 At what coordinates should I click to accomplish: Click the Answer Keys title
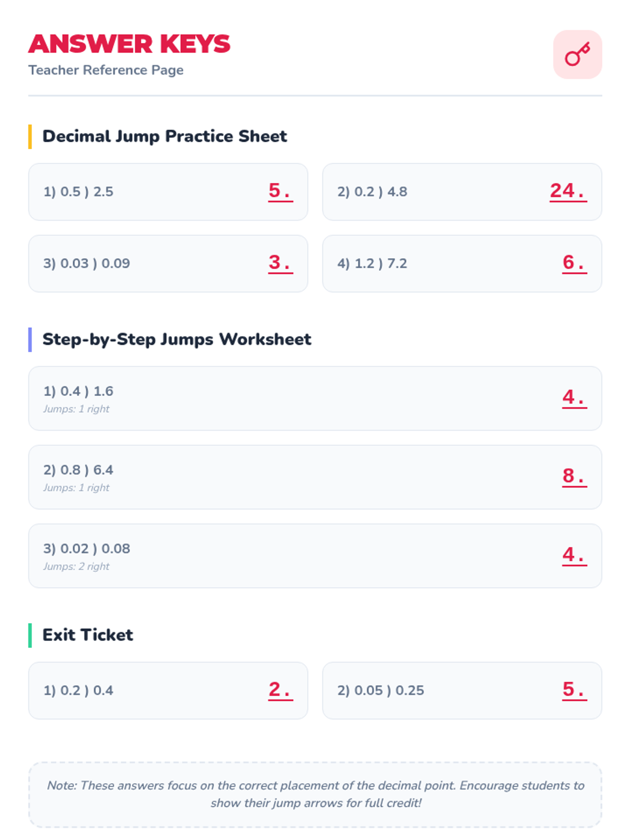click(129, 44)
